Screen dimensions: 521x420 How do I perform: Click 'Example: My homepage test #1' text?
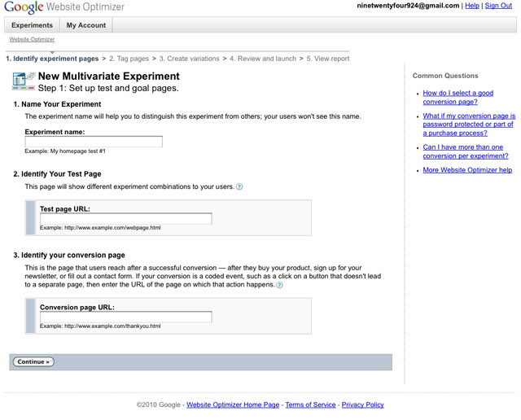65,151
